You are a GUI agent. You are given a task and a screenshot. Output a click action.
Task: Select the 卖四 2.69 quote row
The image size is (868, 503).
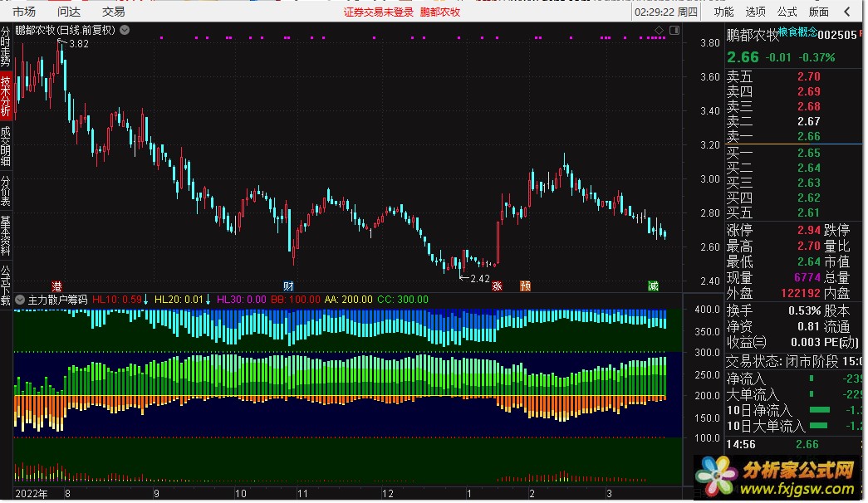795,91
